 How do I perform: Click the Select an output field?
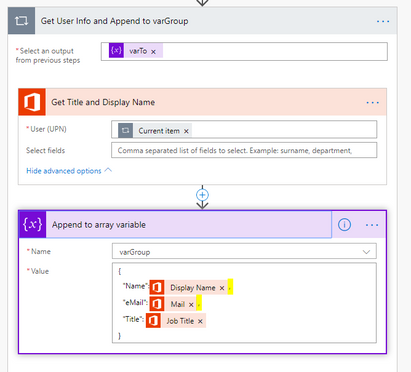244,51
